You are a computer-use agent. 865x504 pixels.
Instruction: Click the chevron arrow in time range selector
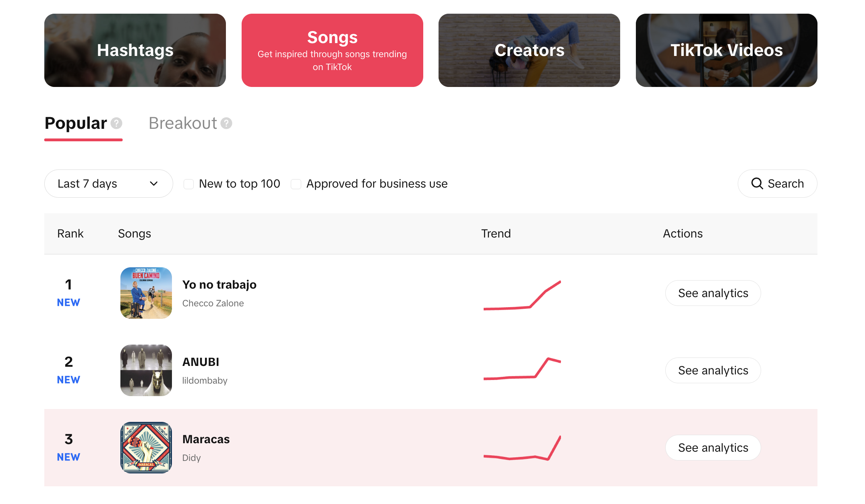(x=154, y=184)
